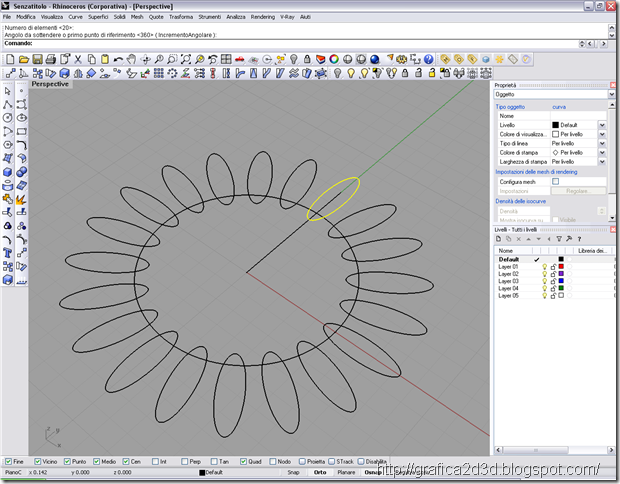Viewport: 620px width, 484px height.
Task: Open the blue Help question mark icon
Action: [x=429, y=59]
